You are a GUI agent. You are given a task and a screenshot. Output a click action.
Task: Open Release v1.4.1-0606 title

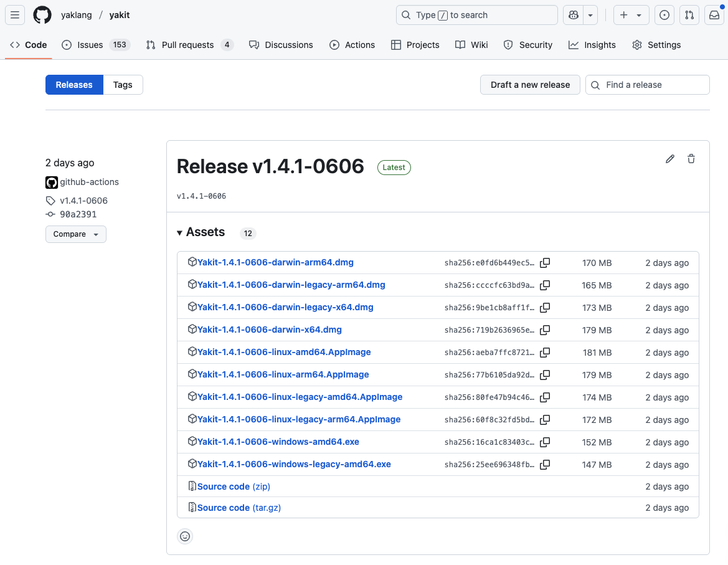[x=270, y=166]
